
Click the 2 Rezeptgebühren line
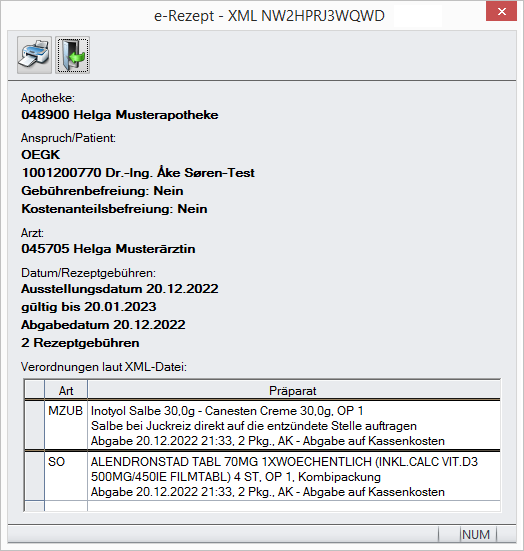pos(80,343)
